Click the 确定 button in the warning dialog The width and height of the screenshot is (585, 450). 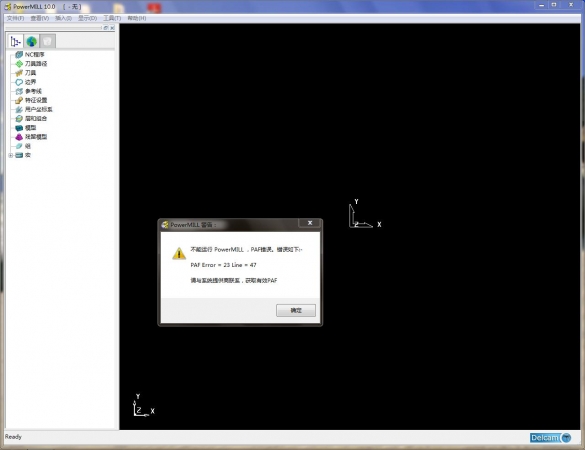[296, 310]
